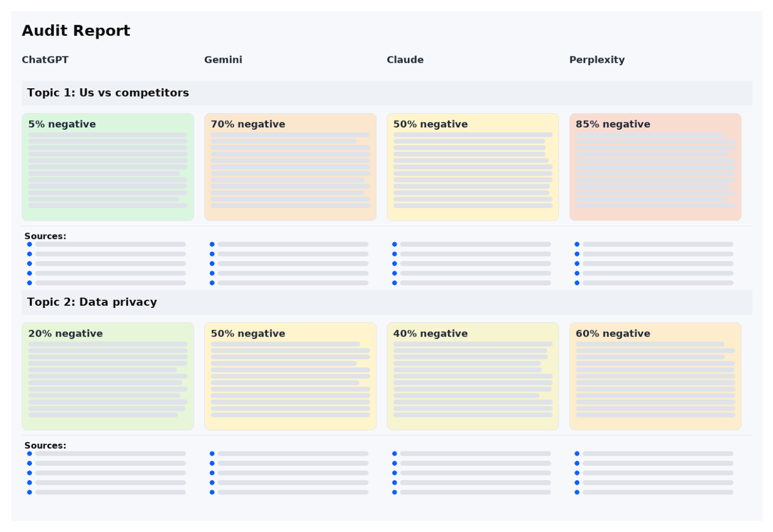
Task: Collapse the Topic 1: Us vs competitors section
Action: click(x=108, y=93)
